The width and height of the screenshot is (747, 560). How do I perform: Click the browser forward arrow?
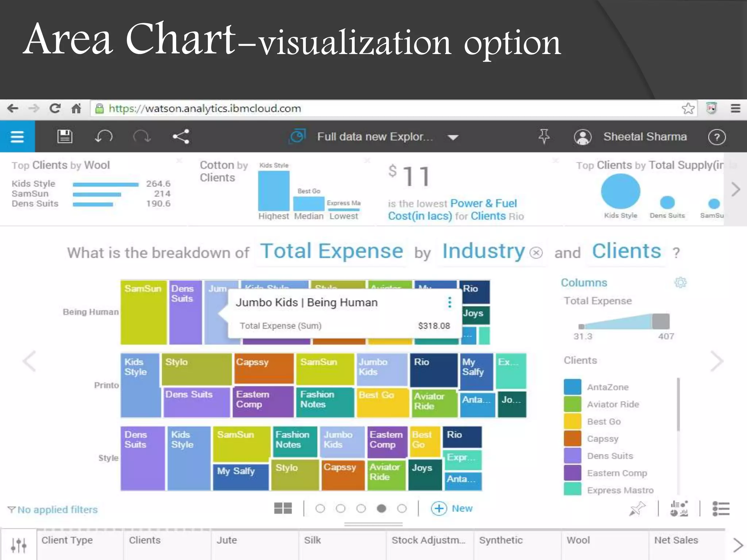[x=34, y=108]
